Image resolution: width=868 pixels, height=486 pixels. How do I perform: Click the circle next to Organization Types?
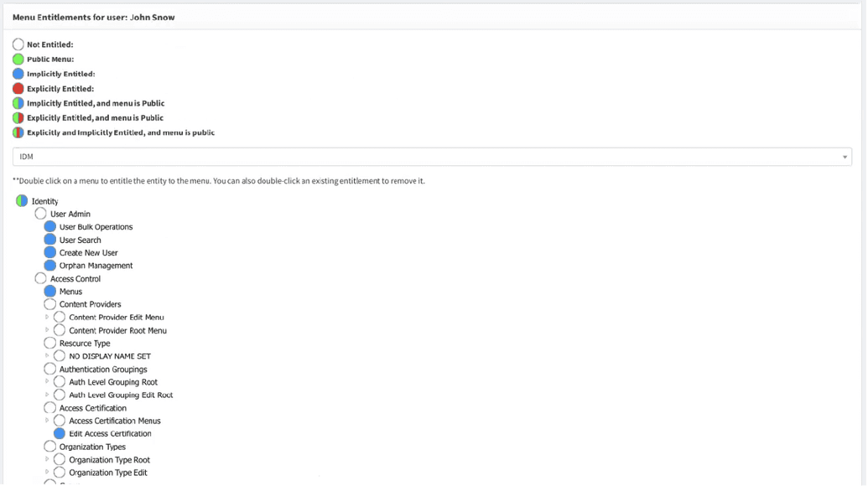tap(49, 446)
